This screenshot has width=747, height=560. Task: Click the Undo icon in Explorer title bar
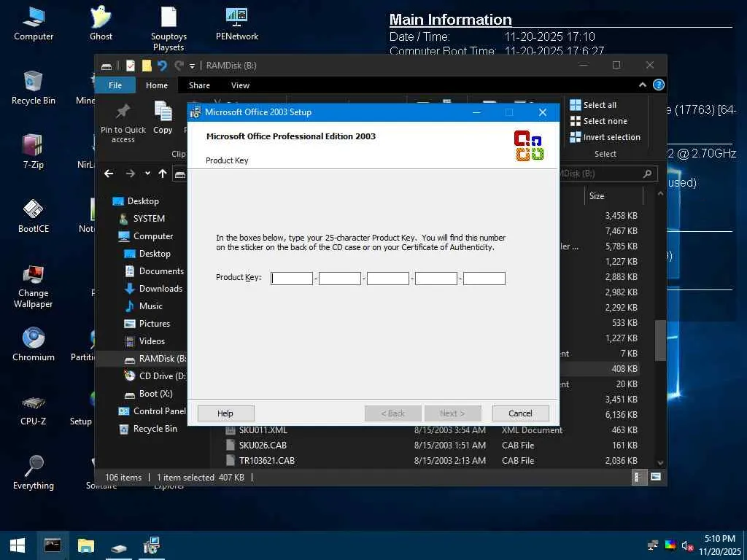click(x=162, y=66)
